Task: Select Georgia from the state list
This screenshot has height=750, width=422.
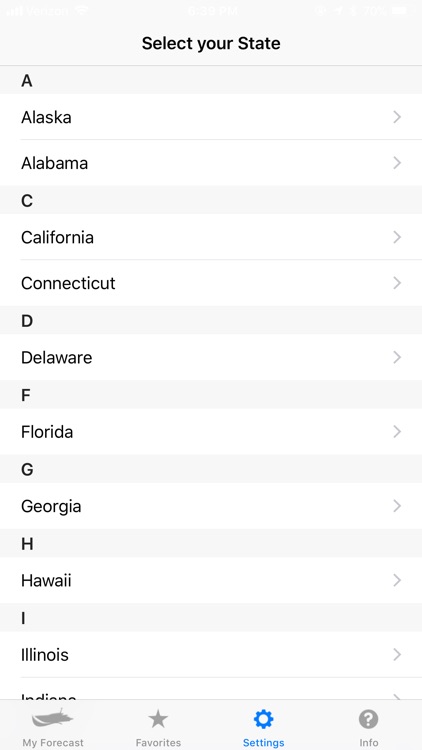Action: click(x=211, y=506)
